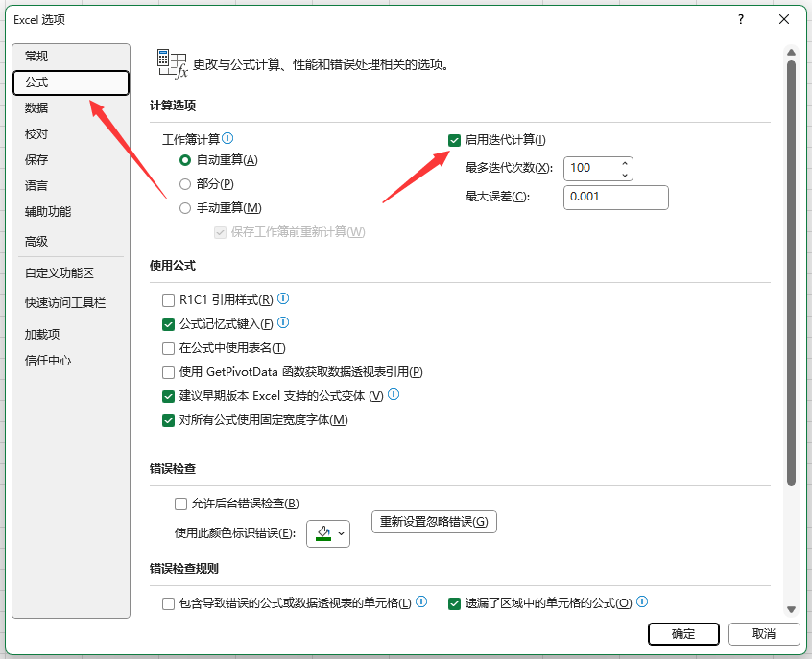Open the 常规 category

(71, 56)
